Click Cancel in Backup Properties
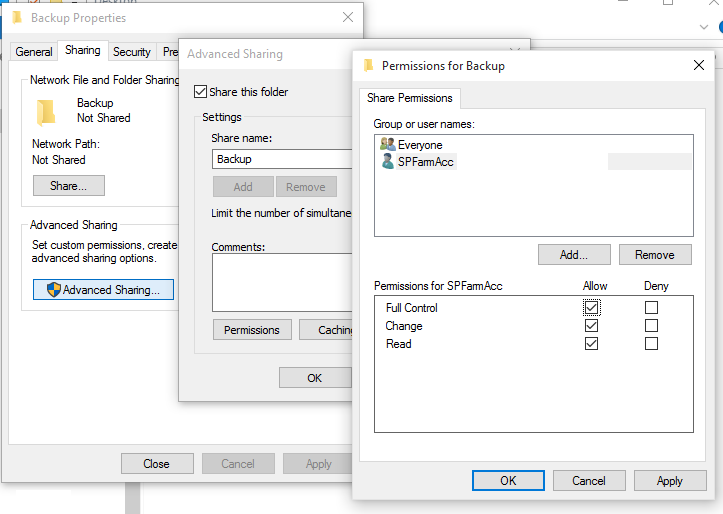Viewport: 723px width, 514px height. [x=238, y=463]
